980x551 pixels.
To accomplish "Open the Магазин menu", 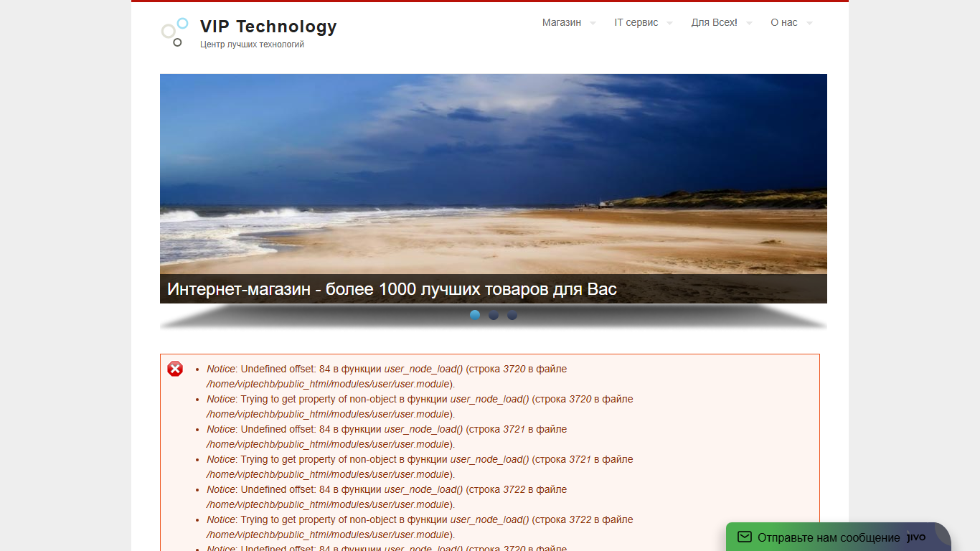I will tap(562, 22).
